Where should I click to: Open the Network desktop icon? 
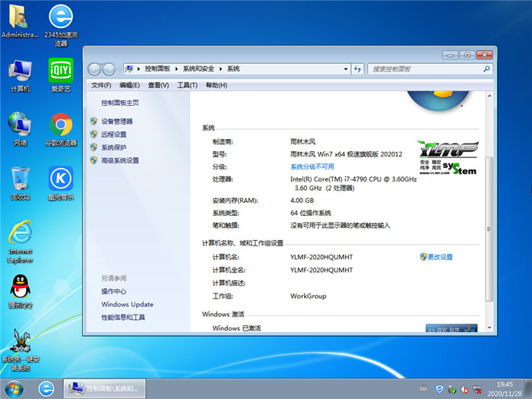21,129
